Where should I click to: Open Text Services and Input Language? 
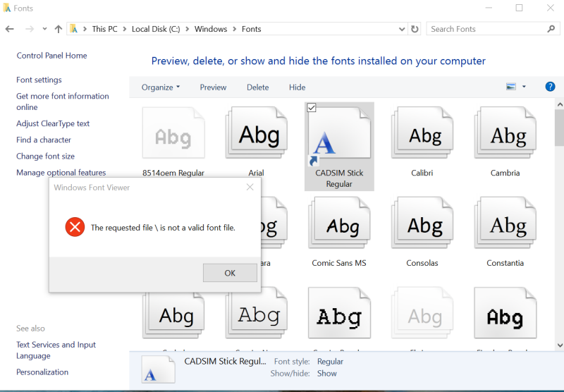[x=56, y=350]
